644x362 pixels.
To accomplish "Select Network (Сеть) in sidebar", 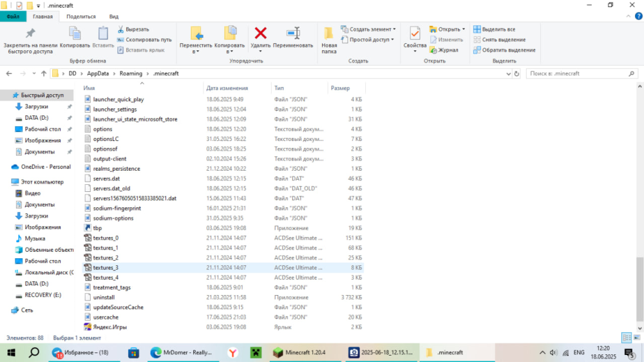I will coord(22,310).
